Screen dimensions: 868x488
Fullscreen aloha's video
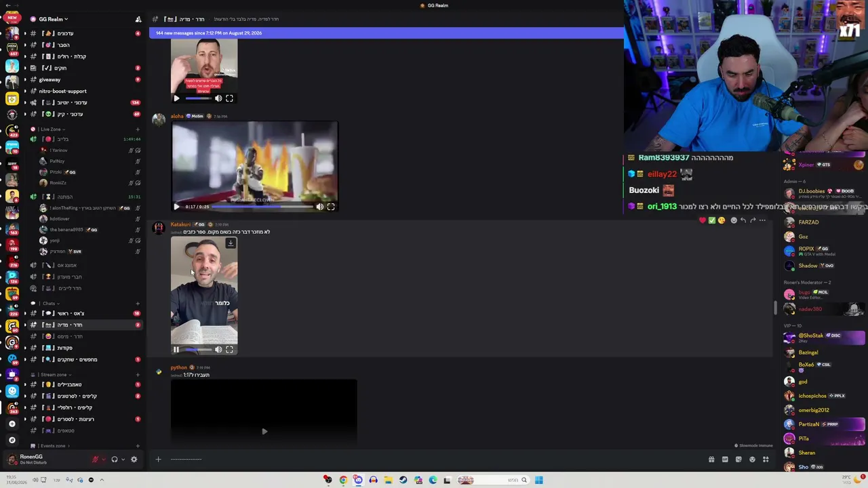pyautogui.click(x=331, y=207)
